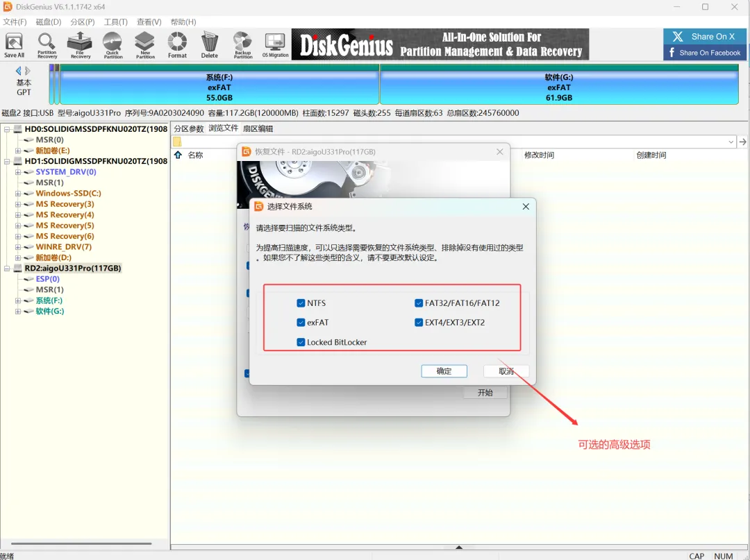Sort by the 修改时间 column header
The width and height of the screenshot is (750, 560).
pos(539,155)
